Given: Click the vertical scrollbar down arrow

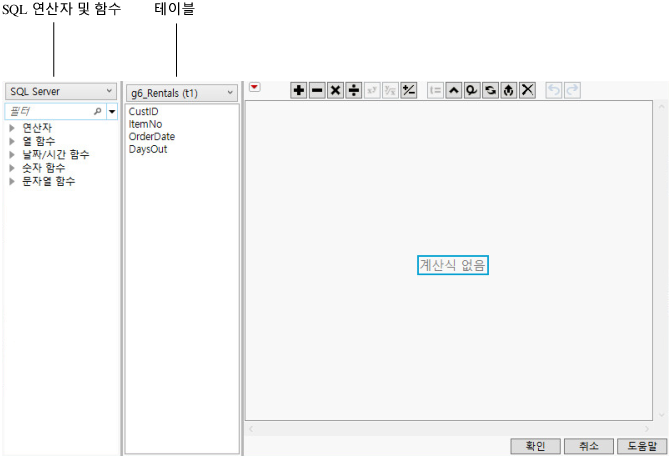Looking at the screenshot, I should (662, 415).
